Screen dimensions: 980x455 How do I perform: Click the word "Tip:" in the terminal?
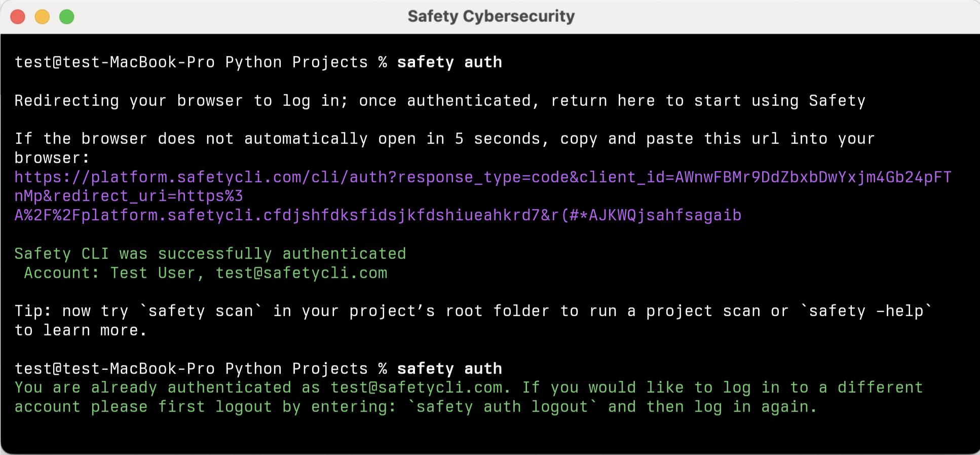tap(32, 311)
